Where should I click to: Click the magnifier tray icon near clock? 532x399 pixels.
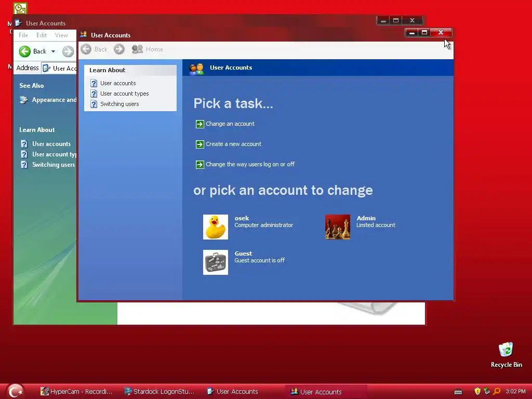tap(497, 391)
